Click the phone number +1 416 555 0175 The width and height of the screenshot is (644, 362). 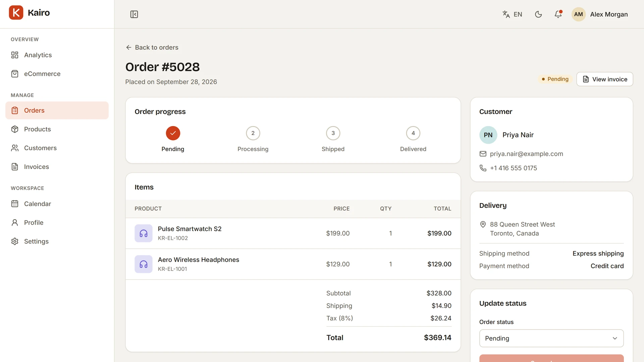pos(513,168)
